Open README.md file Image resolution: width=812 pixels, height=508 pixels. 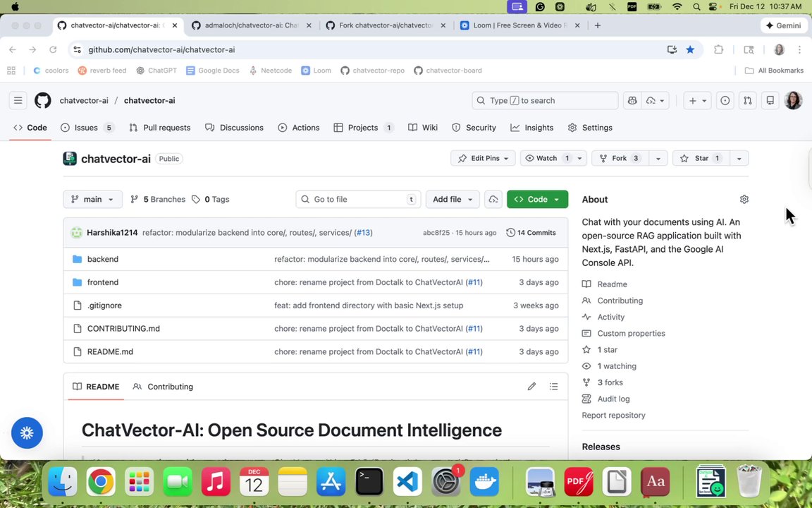[x=110, y=352]
